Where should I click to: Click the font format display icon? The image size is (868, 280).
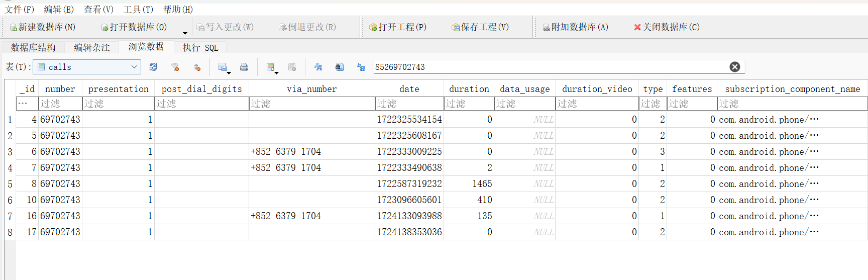pyautogui.click(x=318, y=67)
